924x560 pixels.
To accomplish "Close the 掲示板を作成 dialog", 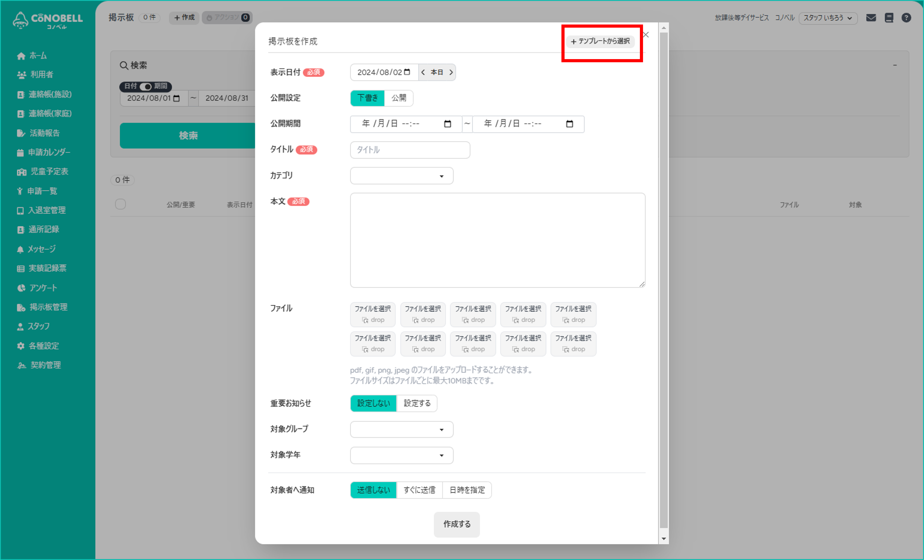I will [x=646, y=35].
